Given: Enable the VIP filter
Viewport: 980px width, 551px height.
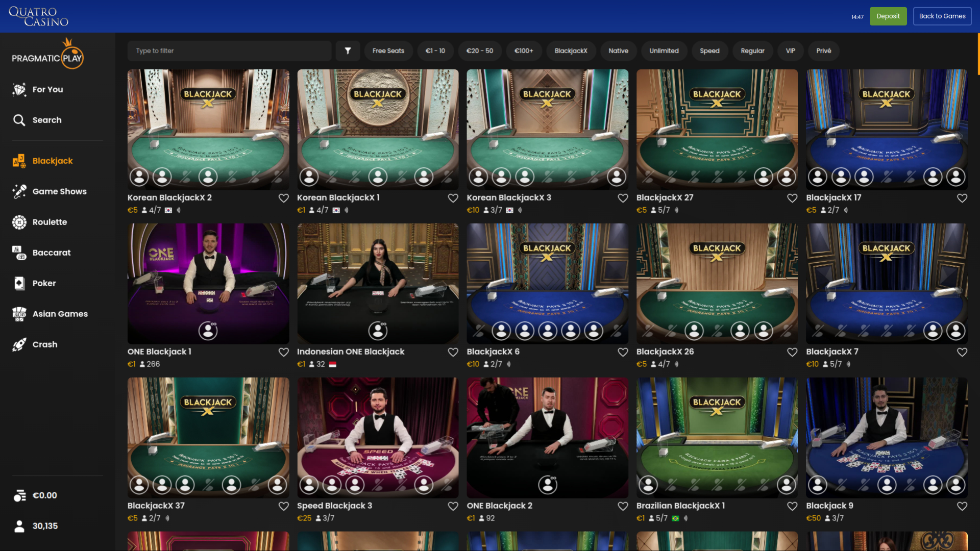Looking at the screenshot, I should pos(791,51).
